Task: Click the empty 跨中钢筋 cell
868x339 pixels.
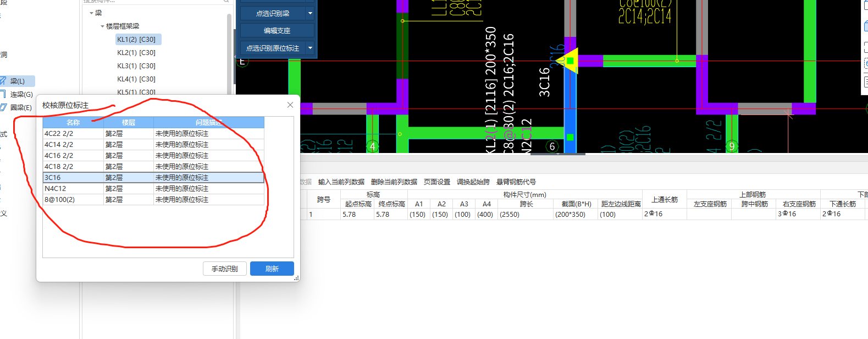Action: point(754,215)
